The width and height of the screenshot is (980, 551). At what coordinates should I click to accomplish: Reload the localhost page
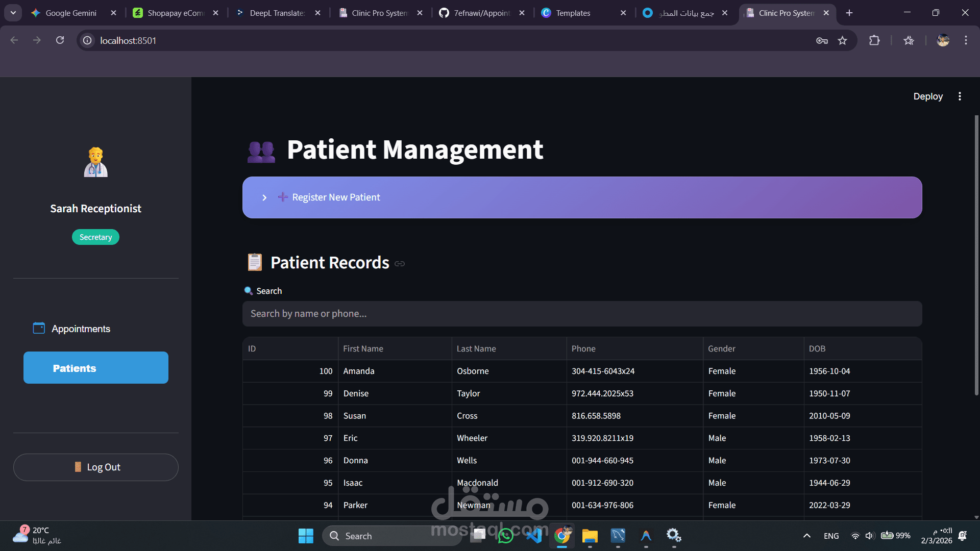(60, 40)
